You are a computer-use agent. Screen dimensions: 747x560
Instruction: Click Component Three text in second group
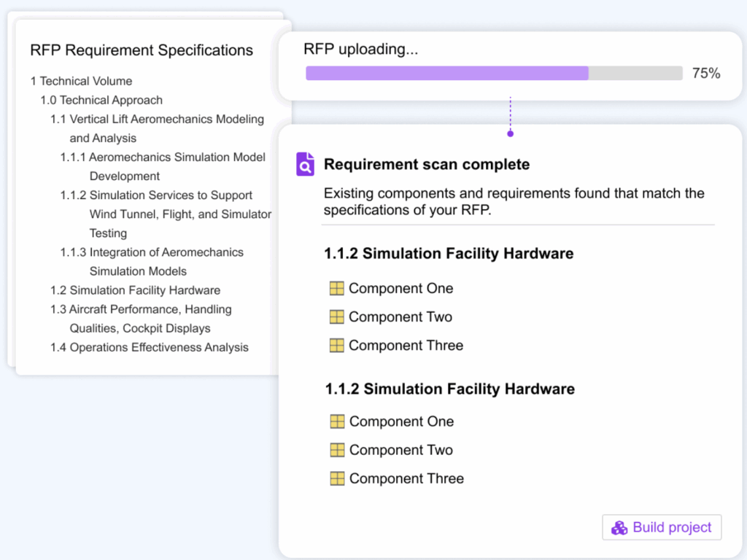click(x=406, y=478)
